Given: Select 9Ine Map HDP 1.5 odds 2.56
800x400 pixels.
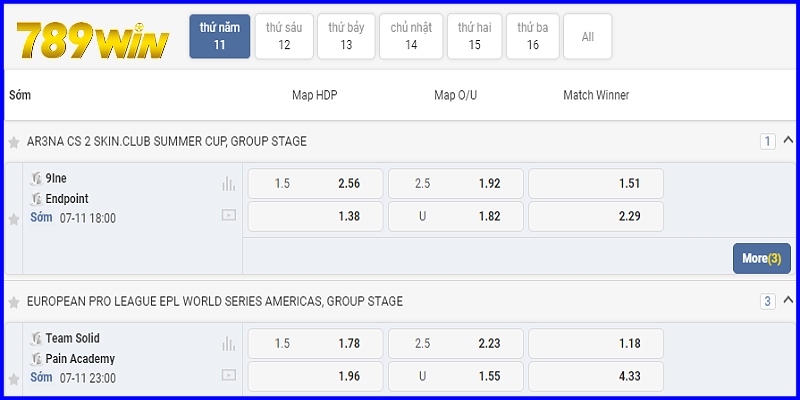Looking at the screenshot, I should pyautogui.click(x=313, y=184).
